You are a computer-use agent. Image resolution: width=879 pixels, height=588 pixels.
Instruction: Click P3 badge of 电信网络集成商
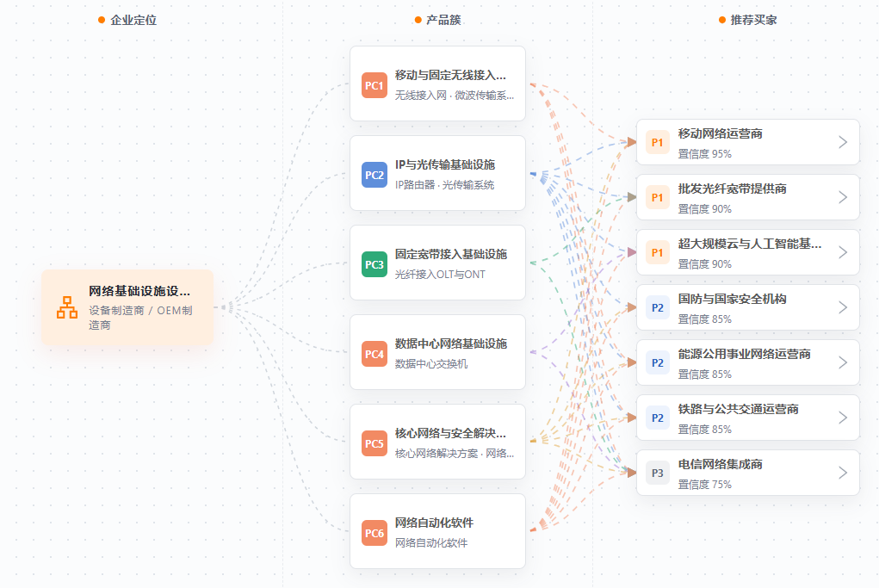[657, 473]
